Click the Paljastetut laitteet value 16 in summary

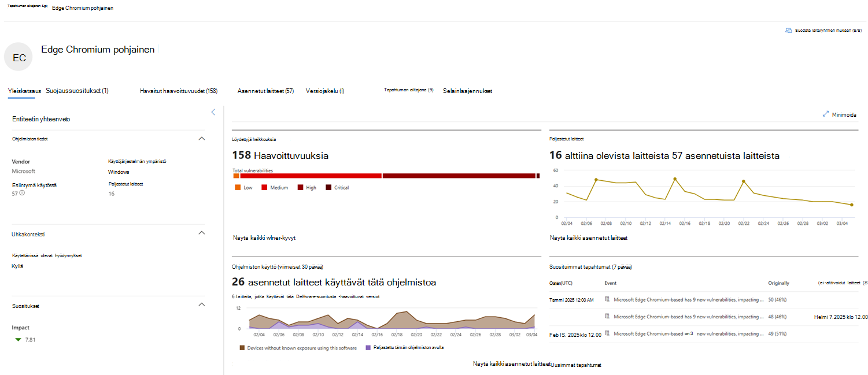point(111,194)
